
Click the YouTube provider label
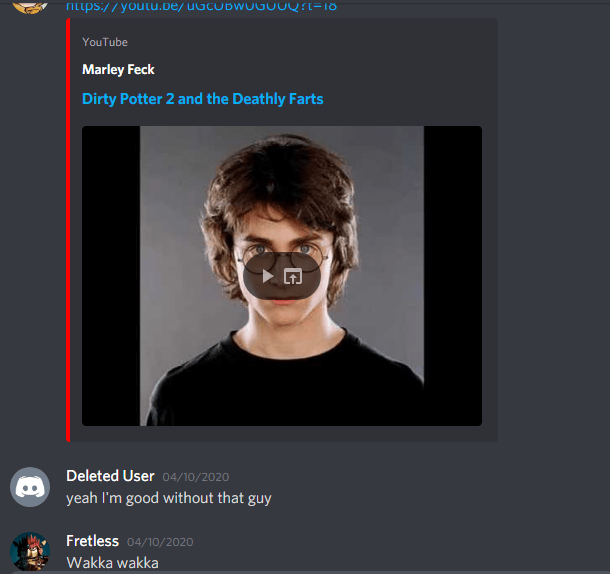tap(105, 42)
